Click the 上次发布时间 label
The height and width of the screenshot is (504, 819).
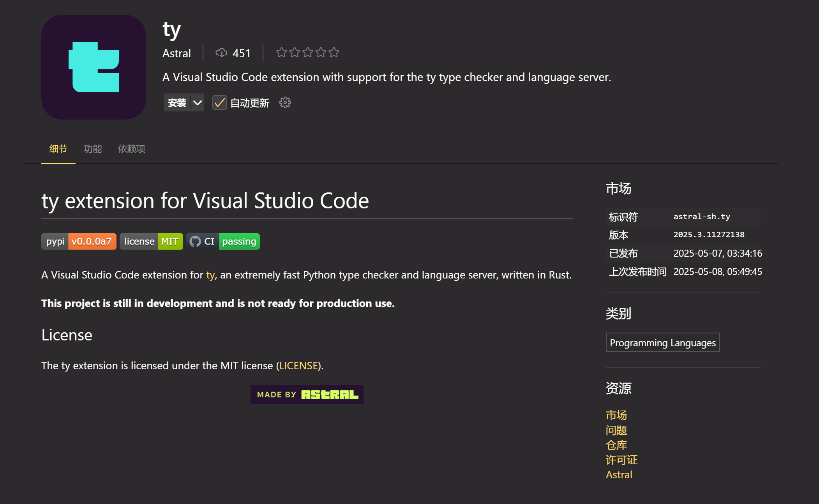click(x=638, y=272)
